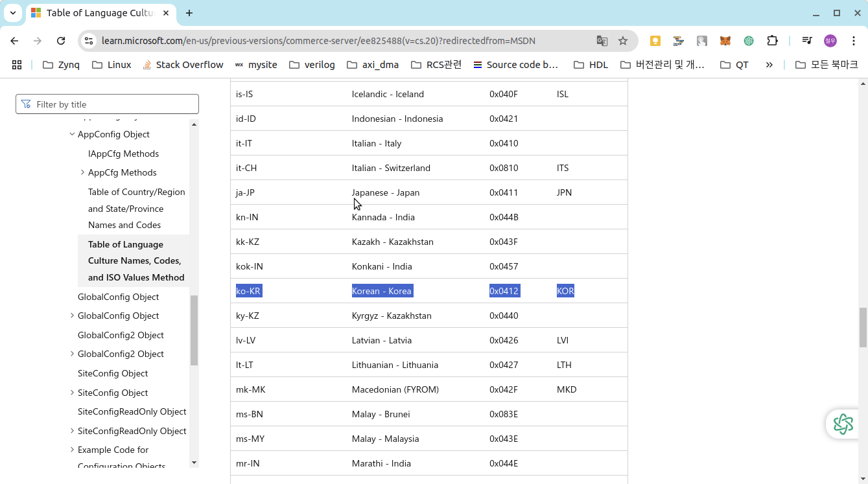This screenshot has height=484, width=868.
Task: Expand the AppCfg Methods tree node
Action: 82,172
